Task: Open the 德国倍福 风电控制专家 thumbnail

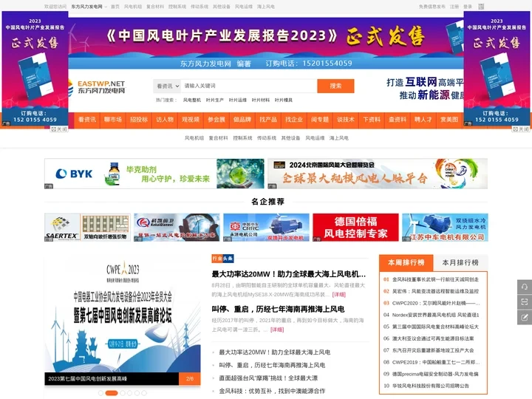Action: click(x=355, y=228)
